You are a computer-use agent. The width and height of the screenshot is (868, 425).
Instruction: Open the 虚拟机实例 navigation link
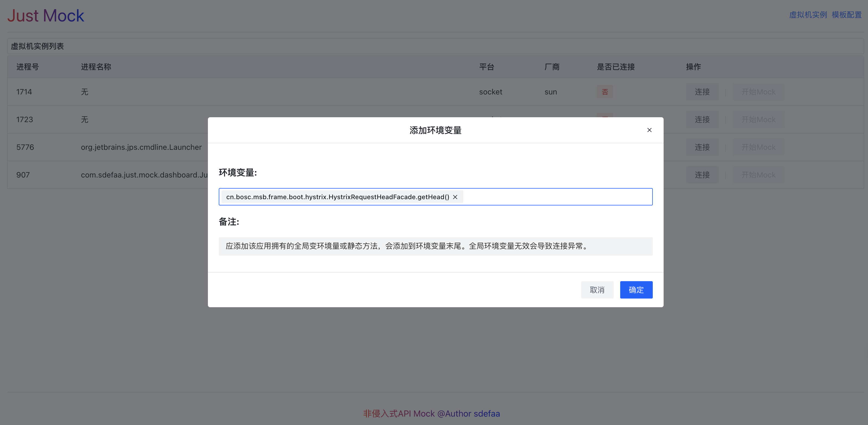(x=808, y=15)
